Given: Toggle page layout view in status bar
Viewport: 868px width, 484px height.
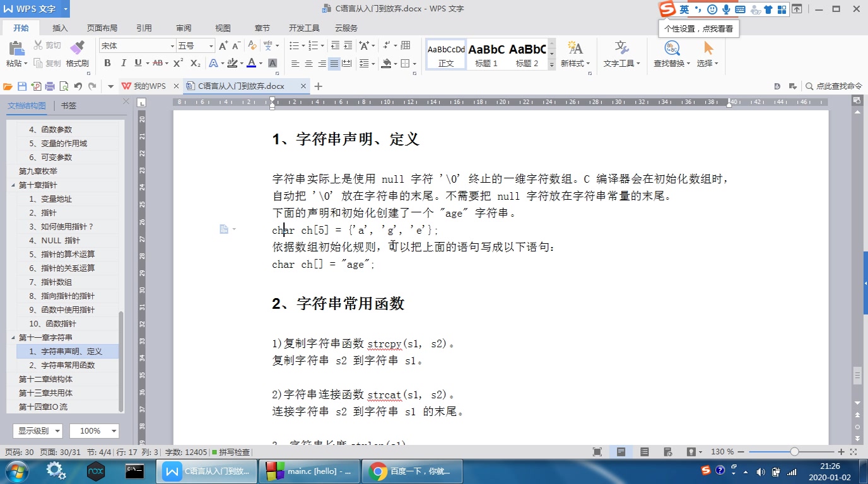Looking at the screenshot, I should [x=621, y=452].
